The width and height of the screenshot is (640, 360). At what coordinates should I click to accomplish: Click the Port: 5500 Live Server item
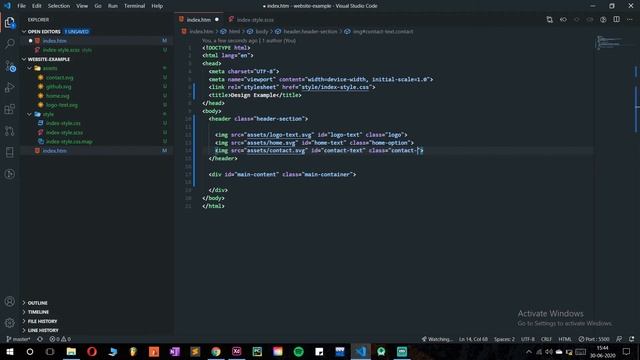tap(594, 339)
